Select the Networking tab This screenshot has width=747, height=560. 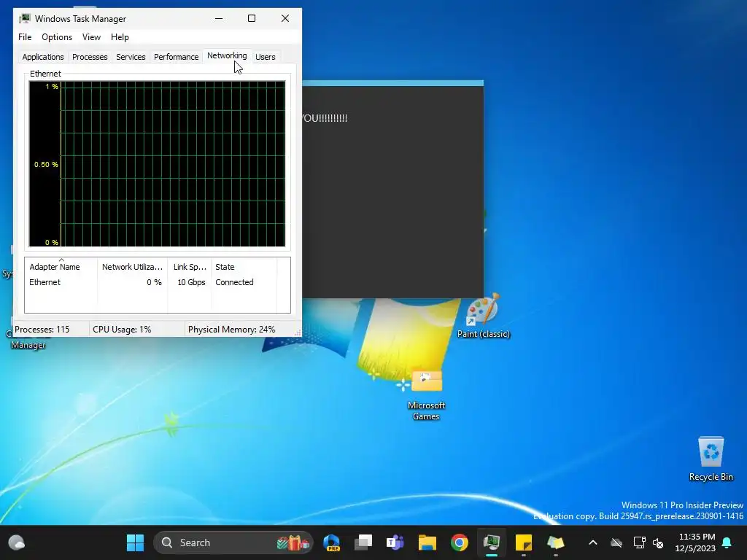pos(227,55)
